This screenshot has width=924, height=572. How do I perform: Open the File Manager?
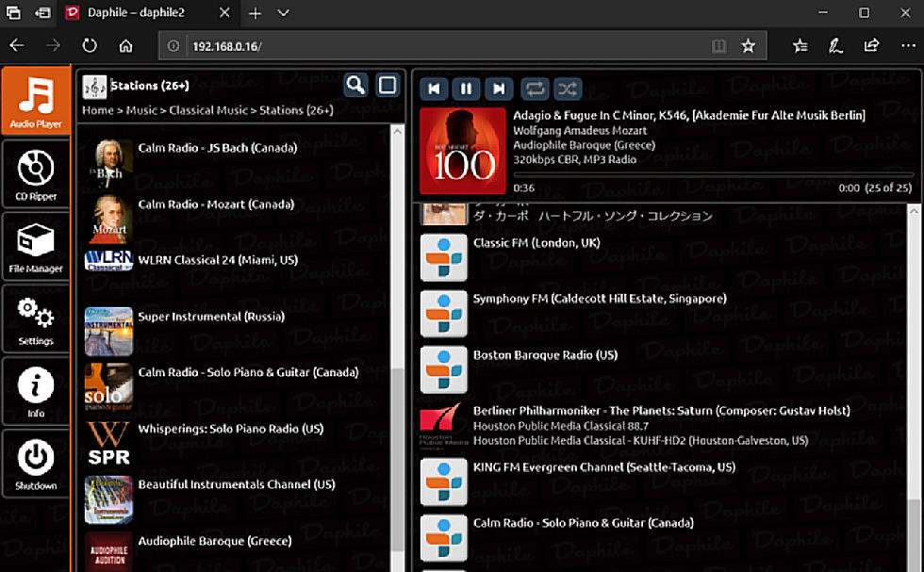pos(36,246)
